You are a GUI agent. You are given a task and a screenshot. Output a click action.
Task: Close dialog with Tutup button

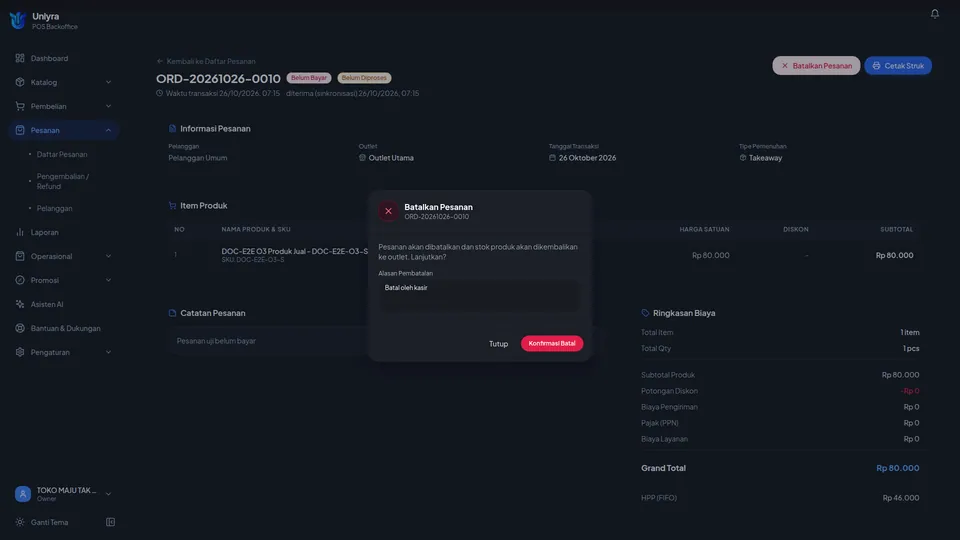point(498,343)
